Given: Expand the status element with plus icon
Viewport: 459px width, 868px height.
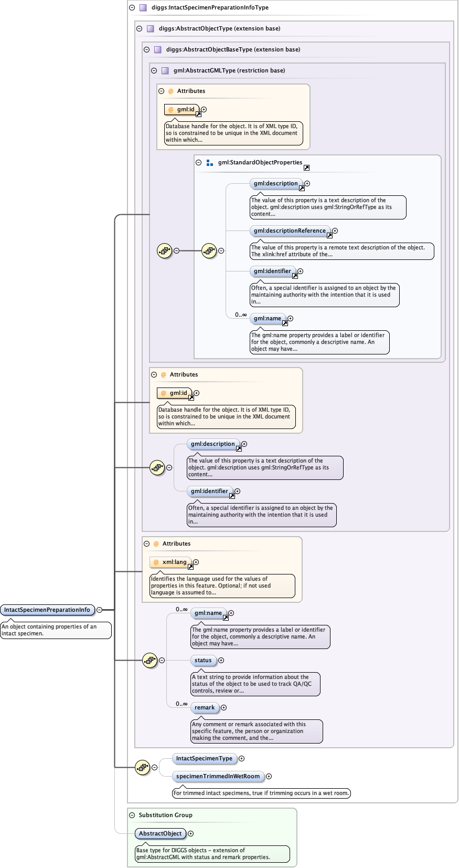Looking at the screenshot, I should 221,660.
